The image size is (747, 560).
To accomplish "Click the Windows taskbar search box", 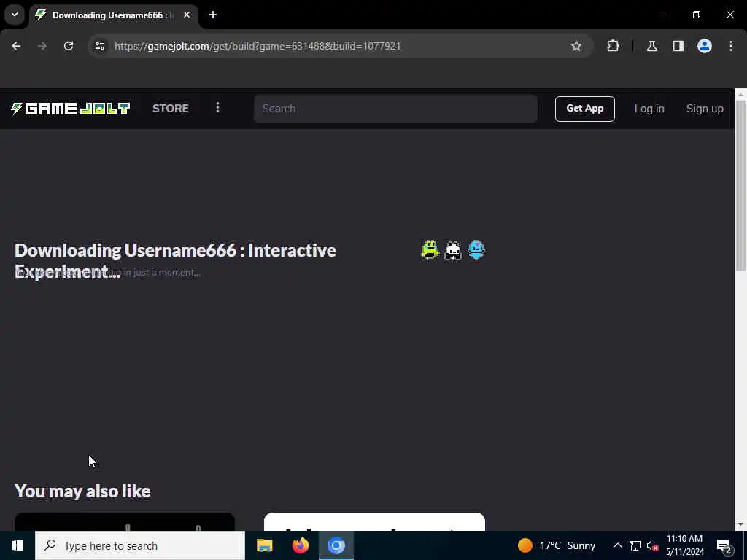I will [x=140, y=545].
